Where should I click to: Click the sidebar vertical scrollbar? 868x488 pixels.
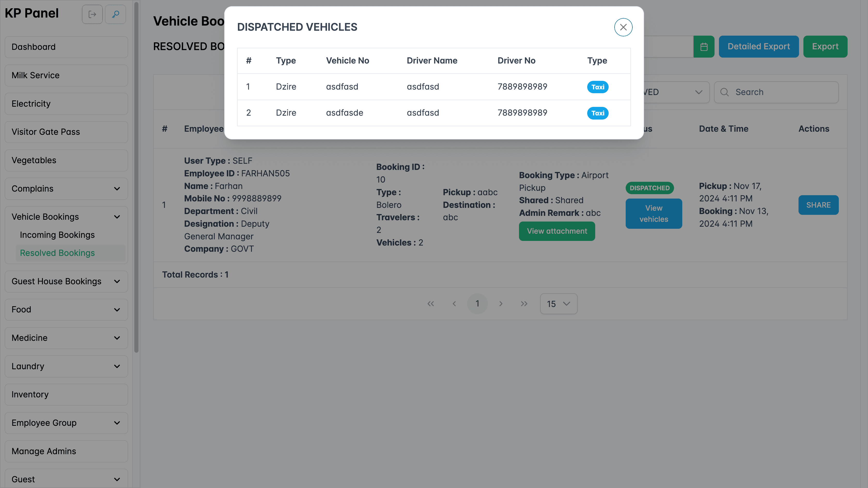click(x=136, y=177)
